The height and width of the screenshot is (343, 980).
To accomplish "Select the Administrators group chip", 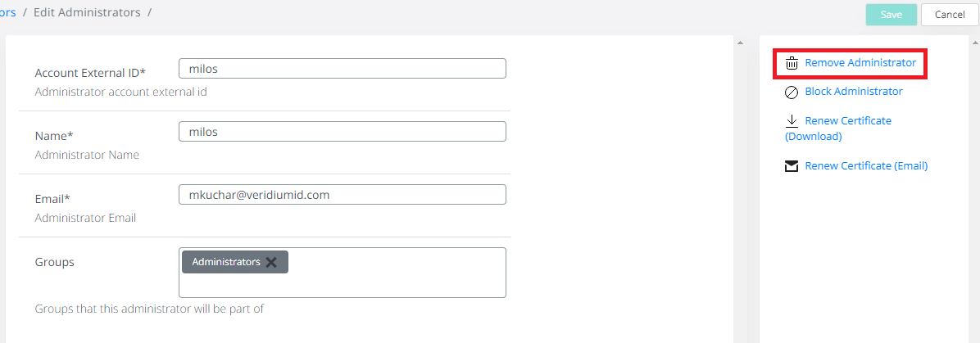I will [x=226, y=262].
